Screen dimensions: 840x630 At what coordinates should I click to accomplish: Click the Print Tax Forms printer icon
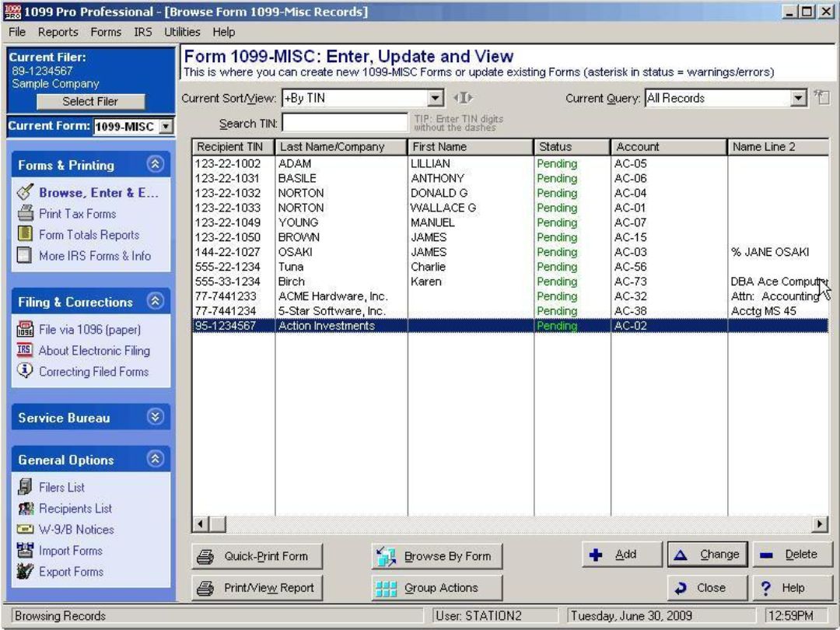click(x=25, y=213)
